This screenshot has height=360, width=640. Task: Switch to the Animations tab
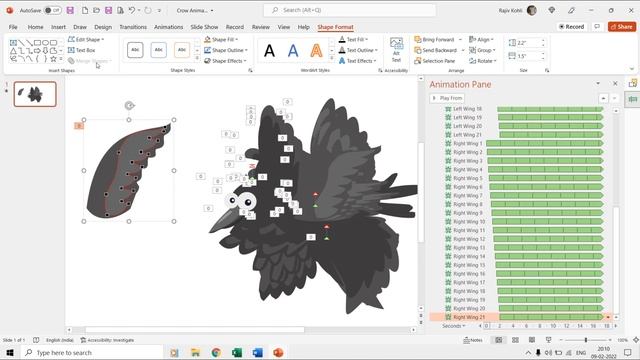click(x=169, y=27)
